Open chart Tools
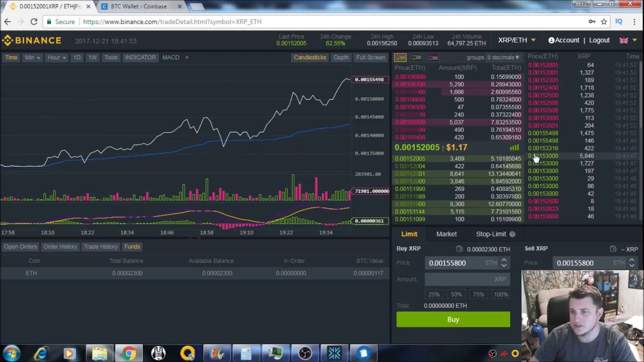 111,57
